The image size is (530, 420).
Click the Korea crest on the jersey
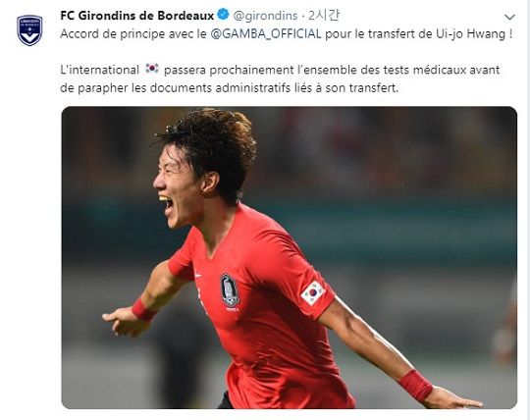click(x=230, y=292)
